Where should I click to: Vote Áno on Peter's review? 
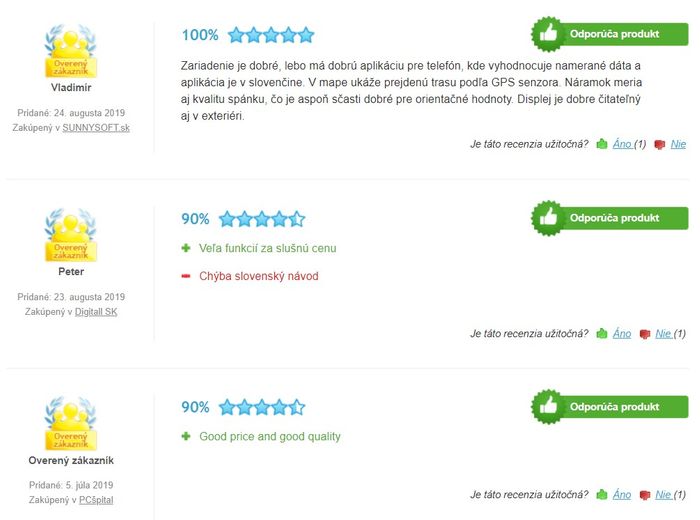[622, 333]
